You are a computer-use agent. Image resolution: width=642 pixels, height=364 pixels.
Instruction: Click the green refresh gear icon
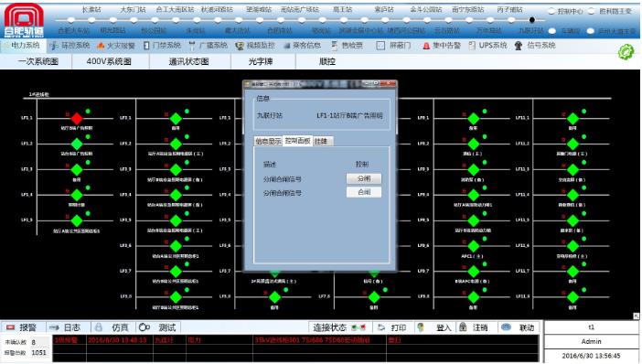pos(626,52)
